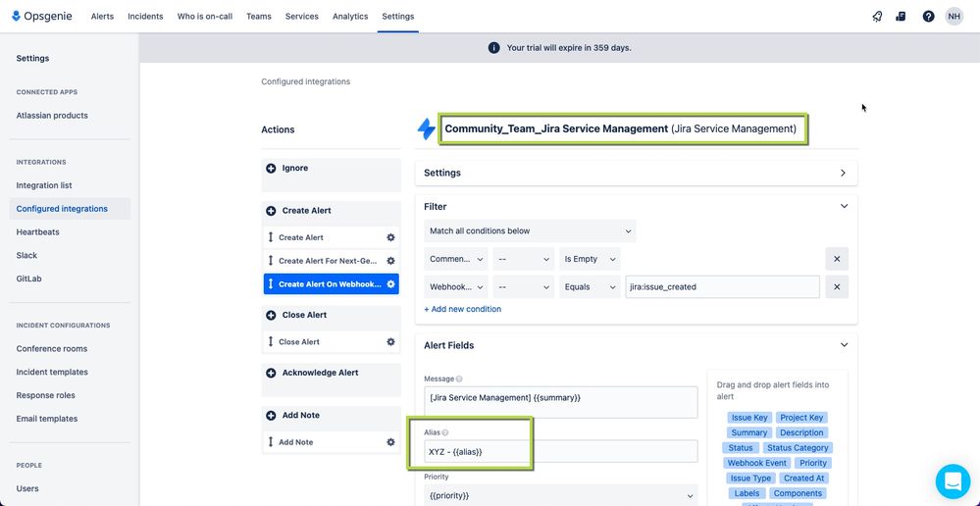Open gear settings for Add Note action

click(390, 442)
